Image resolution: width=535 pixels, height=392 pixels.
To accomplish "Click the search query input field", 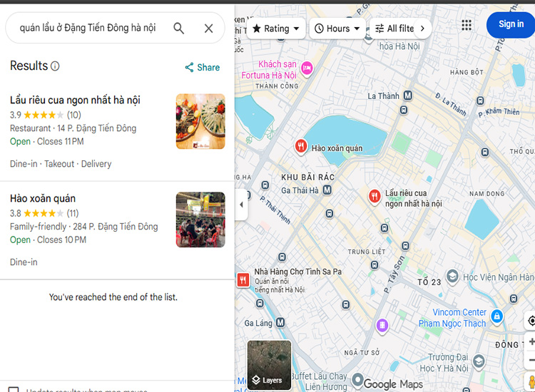I will pos(88,28).
